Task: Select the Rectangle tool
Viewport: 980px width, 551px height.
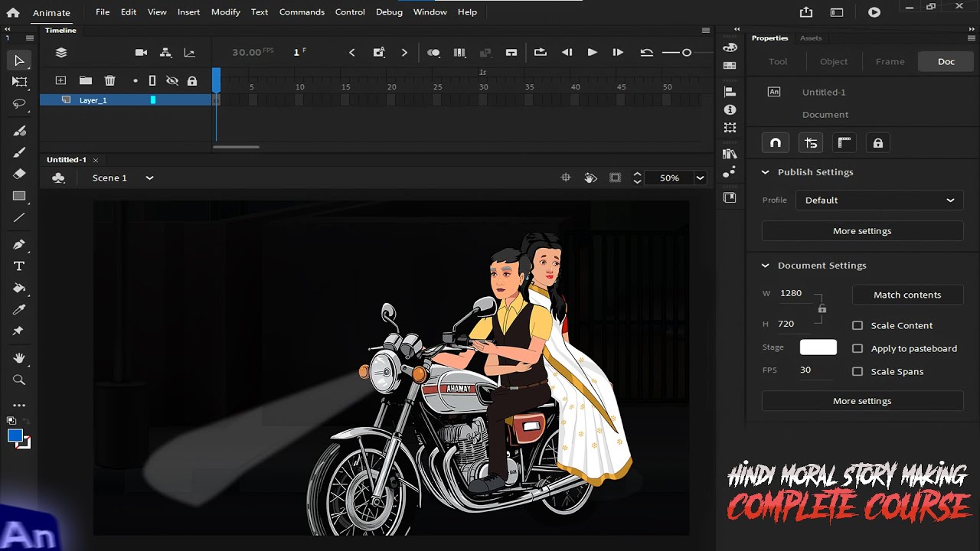Action: pyautogui.click(x=19, y=196)
